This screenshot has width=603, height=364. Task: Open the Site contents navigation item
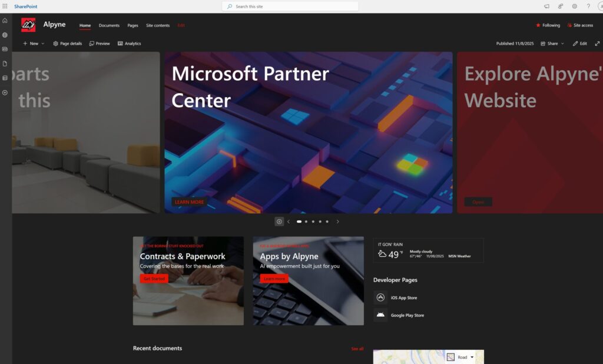pos(157,25)
